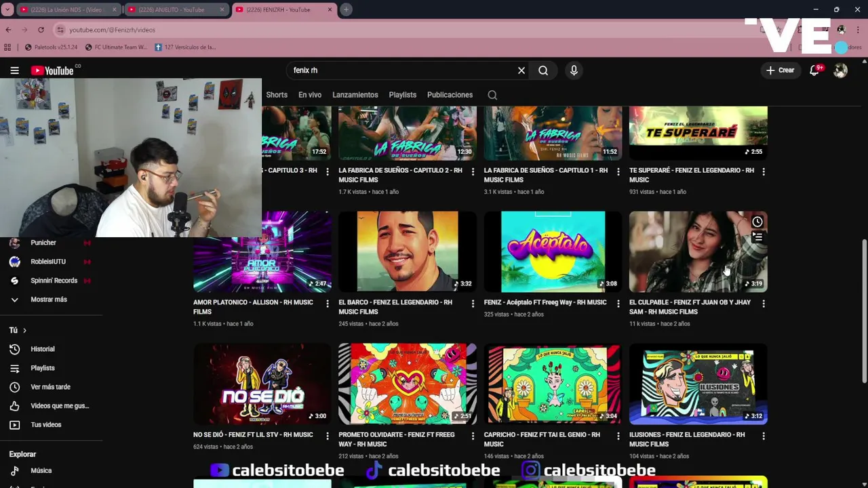Play the TE SUPERARÉ thumbnail
Screen dimensions: 868x488
coord(698,133)
